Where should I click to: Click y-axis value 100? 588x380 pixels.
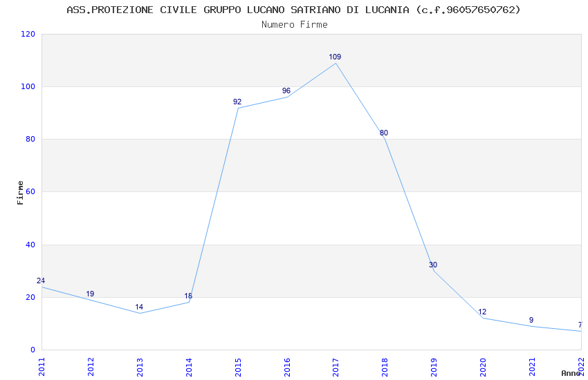pyautogui.click(x=28, y=86)
